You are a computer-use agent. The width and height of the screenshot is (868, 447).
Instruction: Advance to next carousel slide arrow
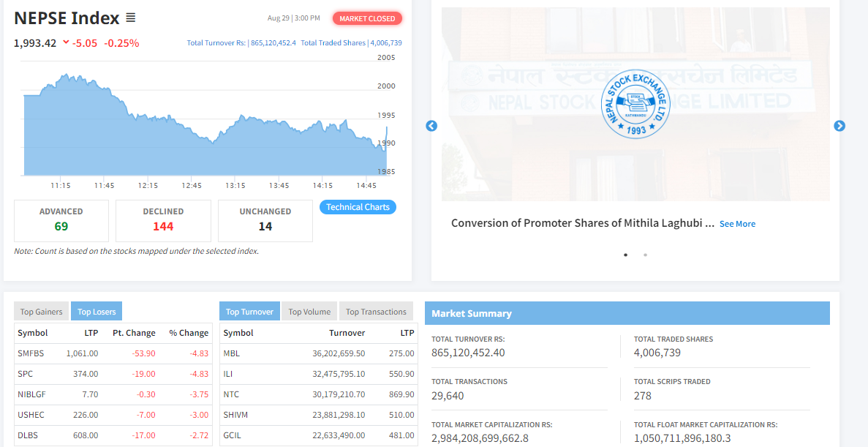pos(839,126)
